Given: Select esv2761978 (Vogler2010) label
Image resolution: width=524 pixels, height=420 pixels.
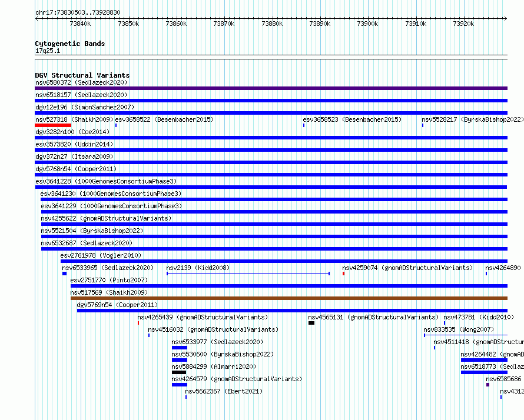Looking at the screenshot, I should (101, 255).
